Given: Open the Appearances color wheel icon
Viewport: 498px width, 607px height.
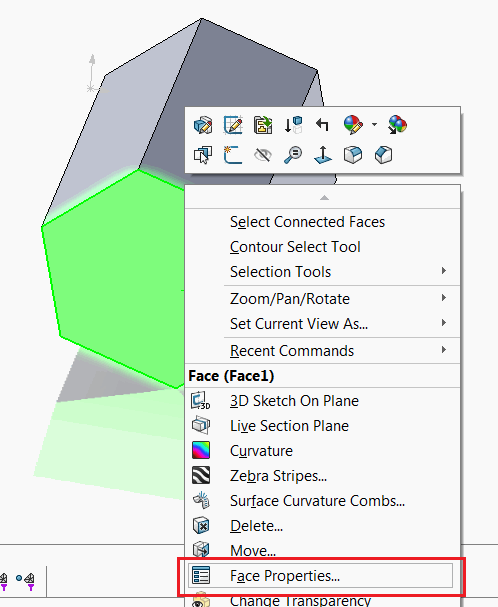Looking at the screenshot, I should tap(353, 125).
